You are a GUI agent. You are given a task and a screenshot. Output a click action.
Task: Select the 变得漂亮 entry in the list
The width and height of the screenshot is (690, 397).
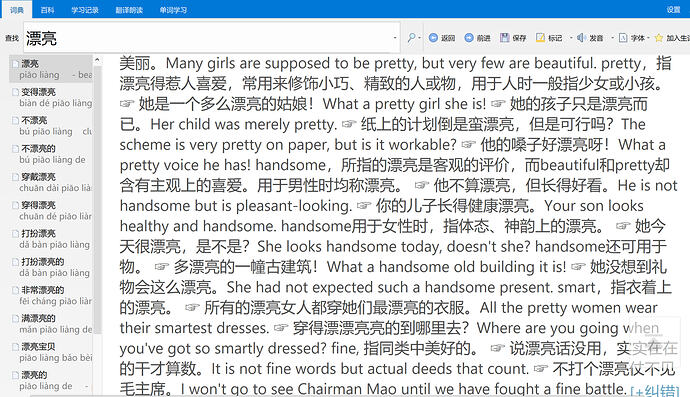coord(51,97)
